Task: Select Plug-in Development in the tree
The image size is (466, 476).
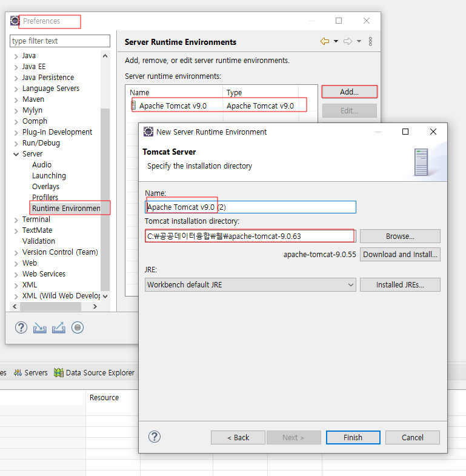Action: click(57, 132)
